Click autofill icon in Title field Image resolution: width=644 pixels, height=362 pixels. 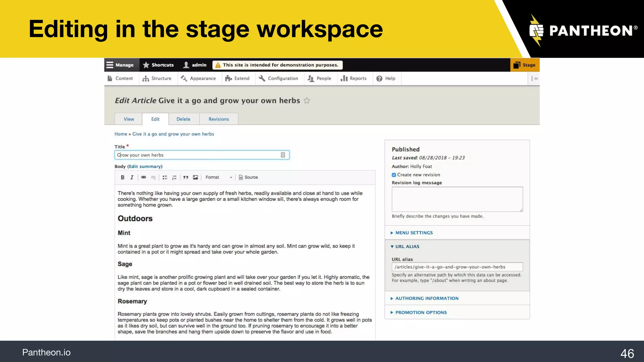(x=283, y=155)
